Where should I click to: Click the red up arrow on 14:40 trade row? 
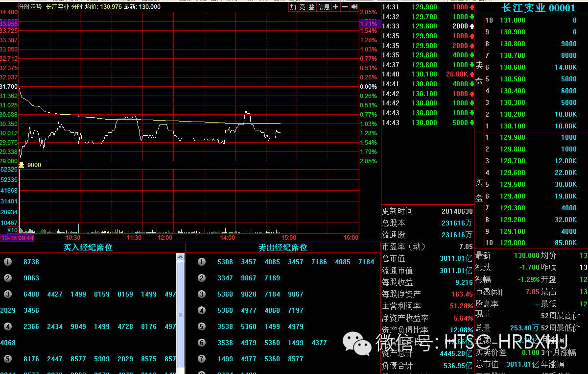point(471,74)
